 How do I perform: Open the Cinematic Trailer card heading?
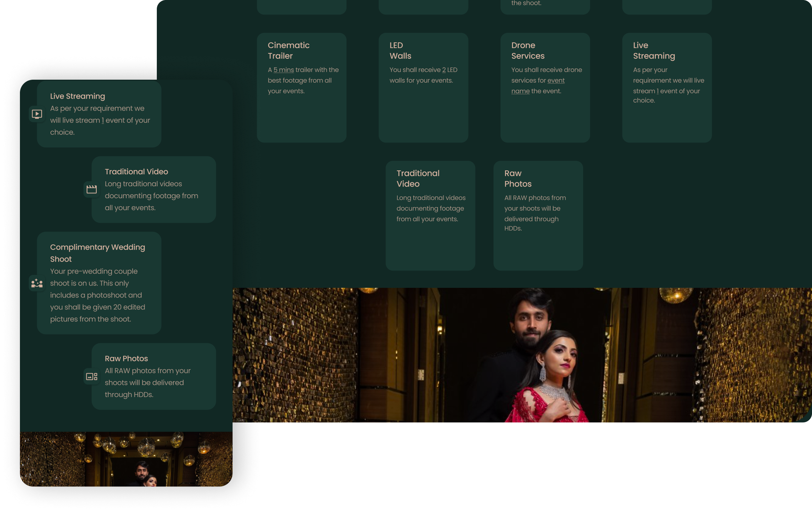click(x=288, y=50)
